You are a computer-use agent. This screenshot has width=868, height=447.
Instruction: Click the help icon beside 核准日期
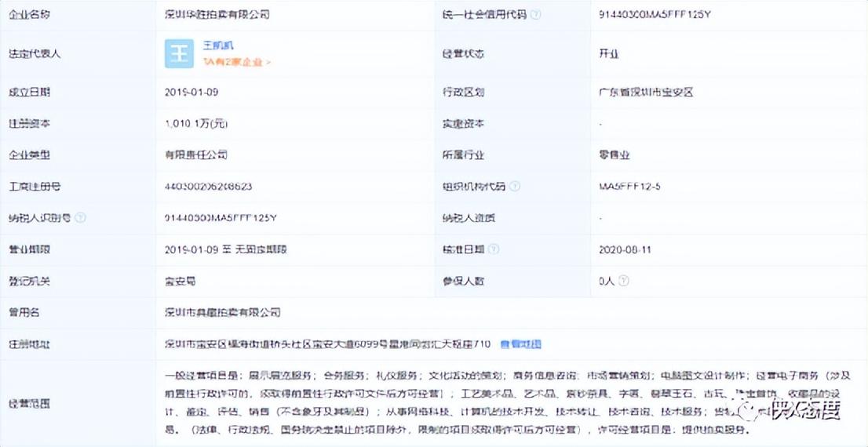pos(494,249)
